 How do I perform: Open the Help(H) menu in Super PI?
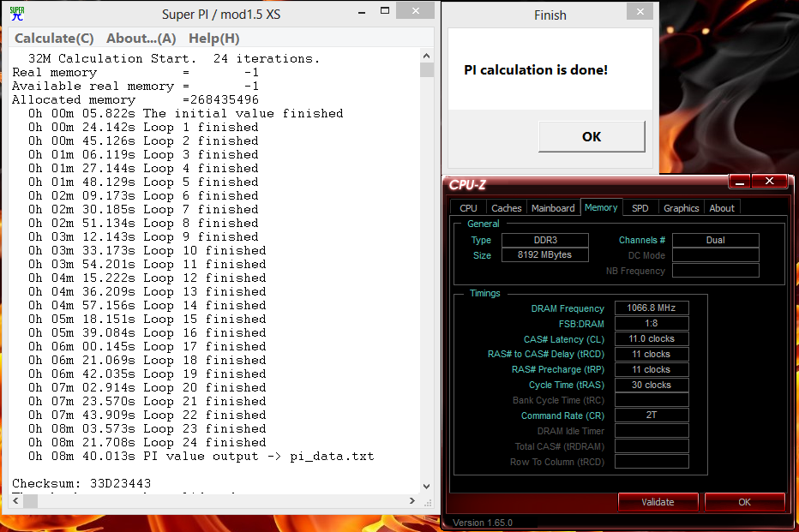tap(214, 39)
